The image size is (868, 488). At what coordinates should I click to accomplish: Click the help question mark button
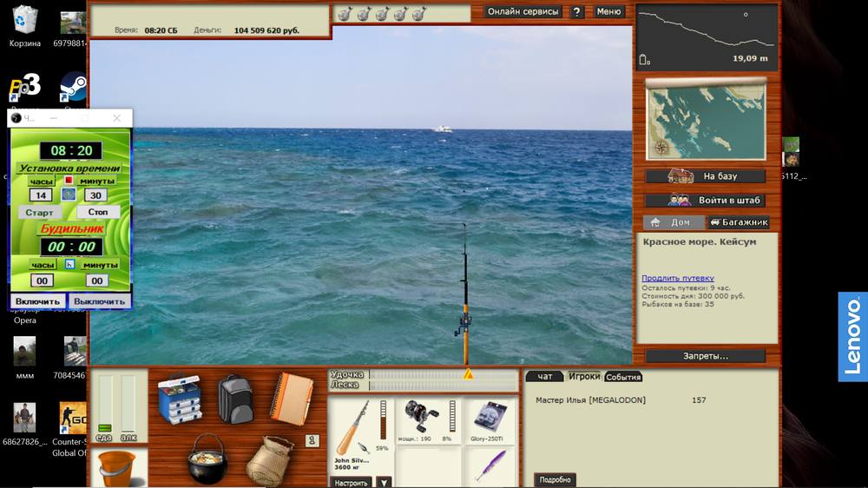coord(576,11)
